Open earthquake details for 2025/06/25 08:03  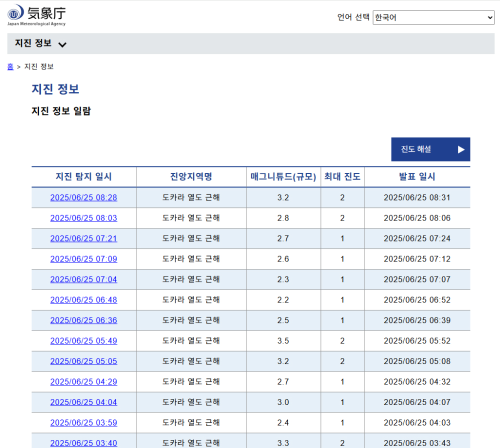(83, 218)
